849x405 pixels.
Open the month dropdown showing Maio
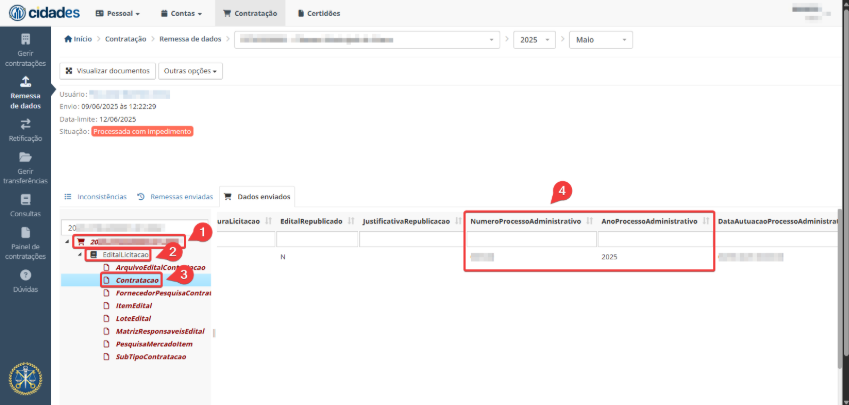click(600, 39)
